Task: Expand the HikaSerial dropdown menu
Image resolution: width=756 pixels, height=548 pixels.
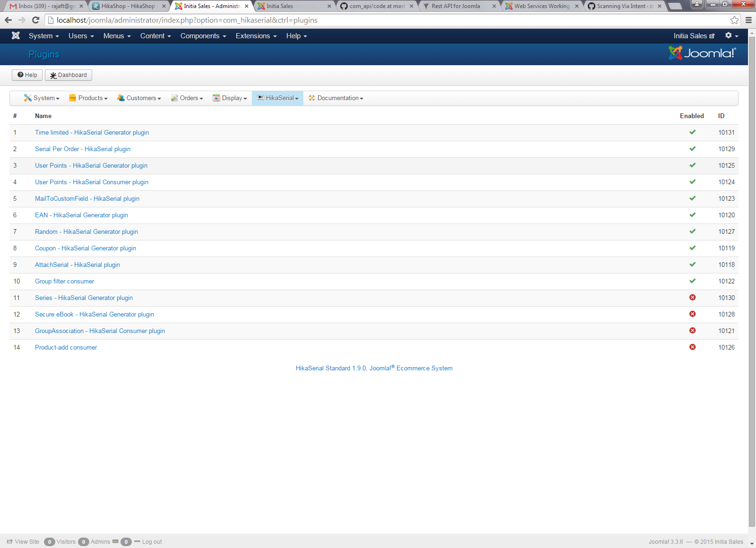Action: coord(278,98)
